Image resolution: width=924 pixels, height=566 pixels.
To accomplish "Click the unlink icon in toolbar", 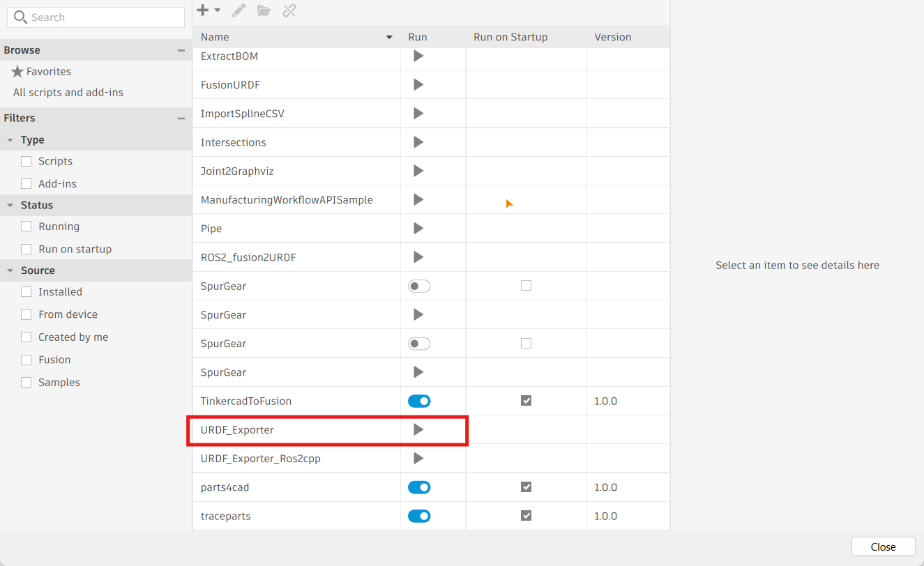I will click(289, 10).
